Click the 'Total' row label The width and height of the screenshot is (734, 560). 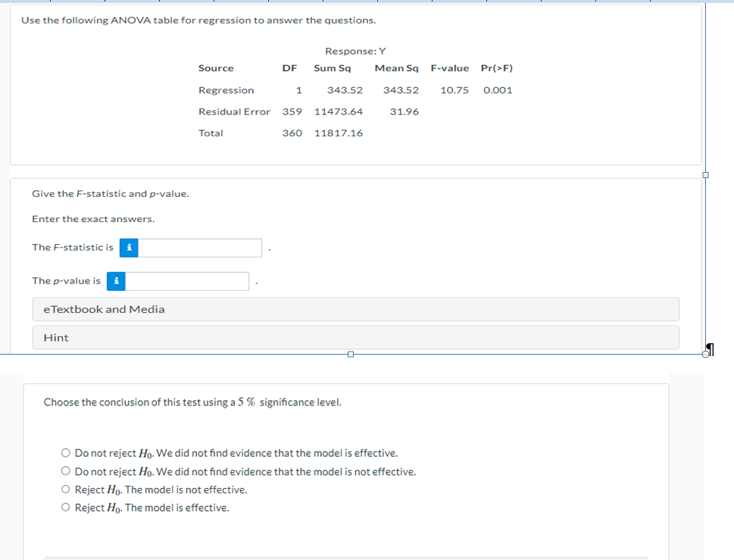click(211, 133)
